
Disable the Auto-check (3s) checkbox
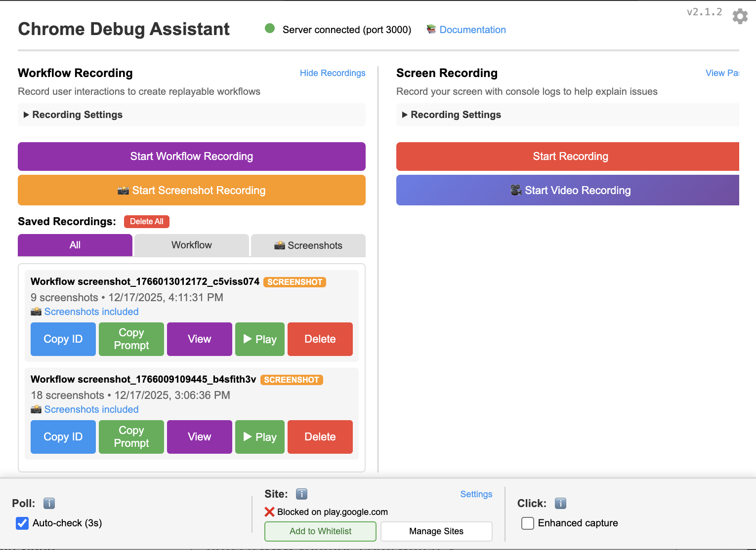click(22, 523)
